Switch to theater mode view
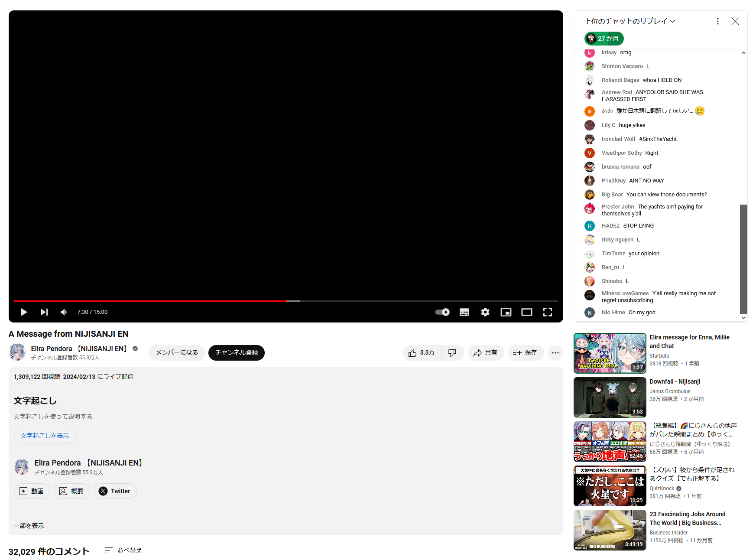Screen dimensions: 756x557 click(x=527, y=312)
